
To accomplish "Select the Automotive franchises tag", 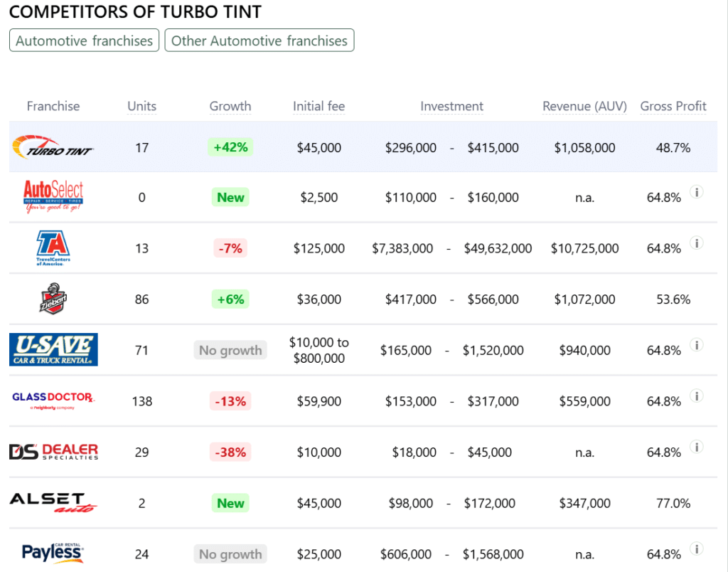I will point(84,41).
